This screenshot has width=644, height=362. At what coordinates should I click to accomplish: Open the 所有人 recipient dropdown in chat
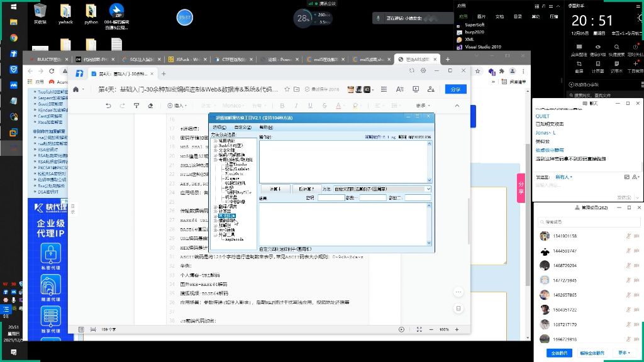[564, 177]
